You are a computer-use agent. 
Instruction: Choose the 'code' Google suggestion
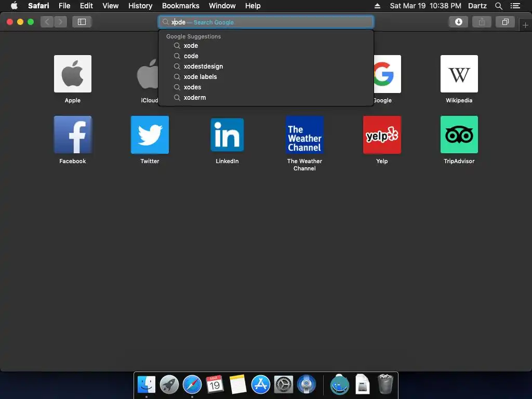[x=265, y=56]
